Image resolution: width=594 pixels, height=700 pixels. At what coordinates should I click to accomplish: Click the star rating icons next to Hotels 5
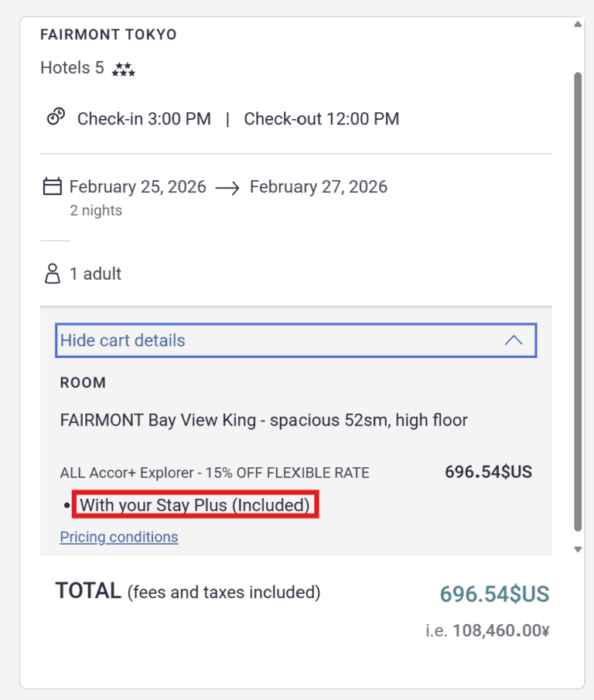(x=123, y=69)
